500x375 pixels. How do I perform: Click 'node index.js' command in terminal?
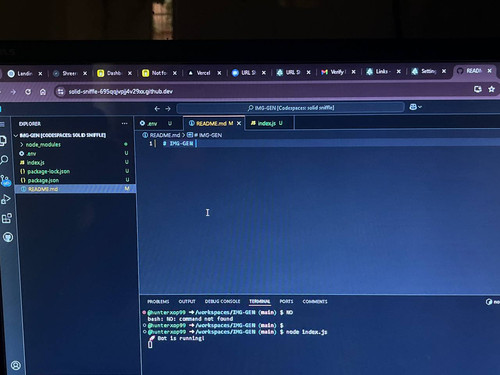[x=307, y=332]
